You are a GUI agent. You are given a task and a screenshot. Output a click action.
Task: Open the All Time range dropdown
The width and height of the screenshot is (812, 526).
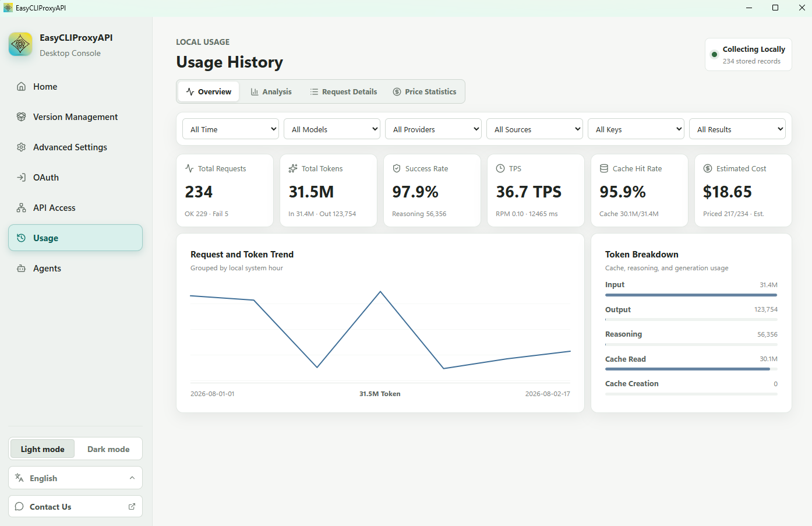231,129
